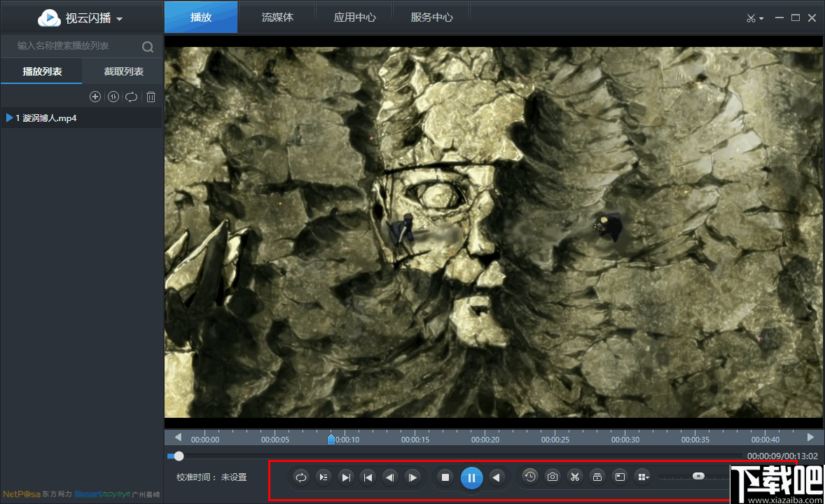This screenshot has width=825, height=504.
Task: Click the progress bar seek handle
Action: 179,456
